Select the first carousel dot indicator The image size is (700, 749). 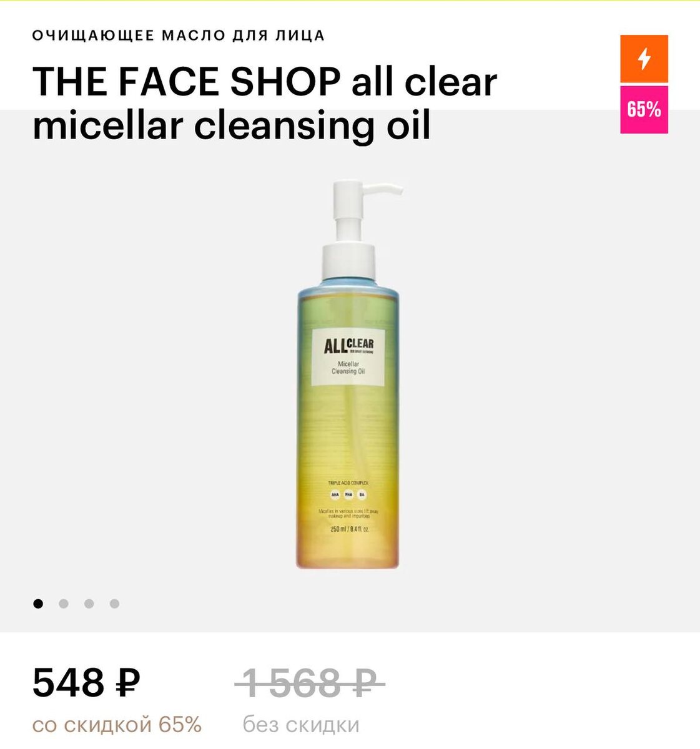[x=38, y=604]
